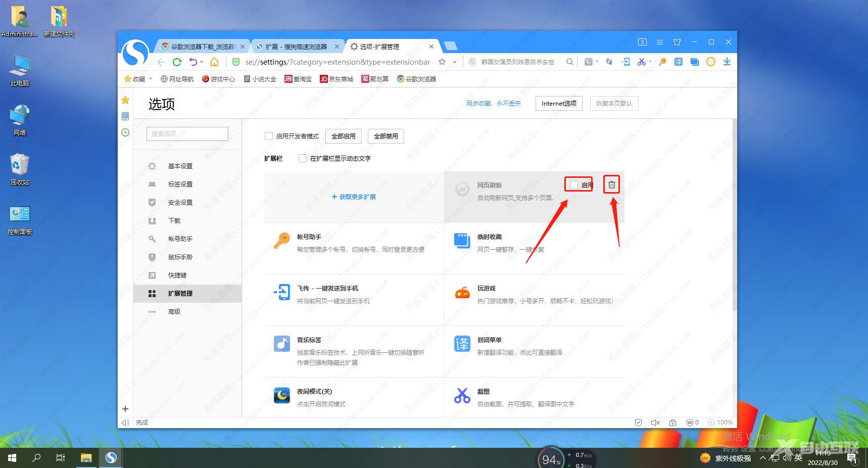Open 回收站 desktop icon
The image size is (868, 468).
point(20,170)
